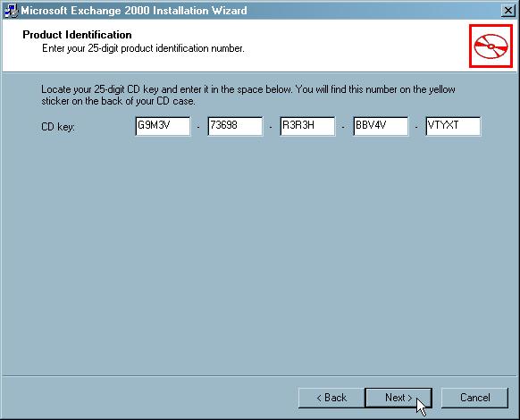Screen dimensions: 520x420
Task: Click the dash between R3R3H and BBV4V
Action: click(x=343, y=127)
